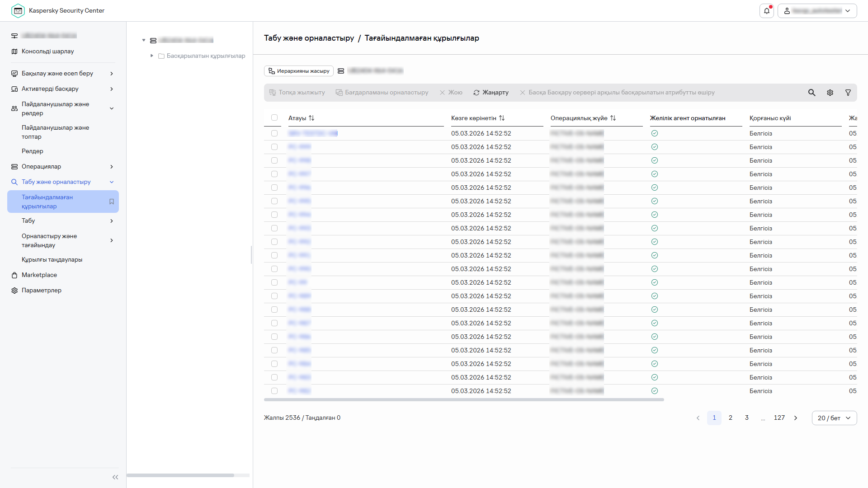Open column settings gear icon

click(x=830, y=93)
